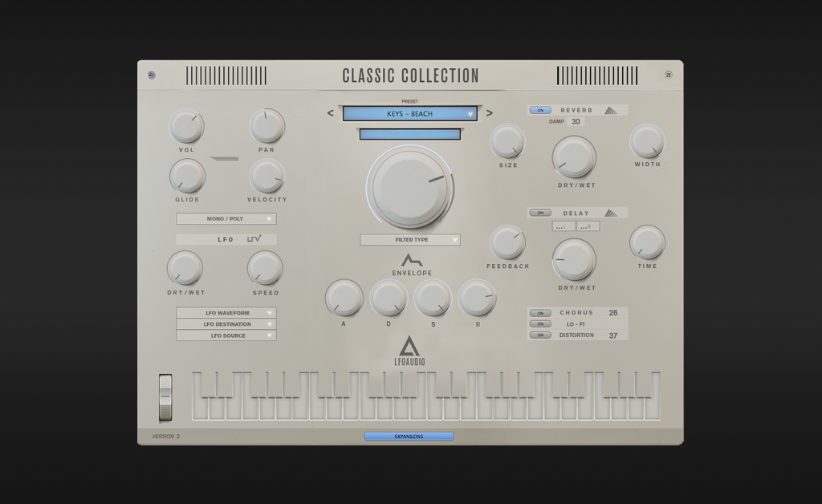
Task: Open the MONO / POLY dropdown
Action: [226, 218]
